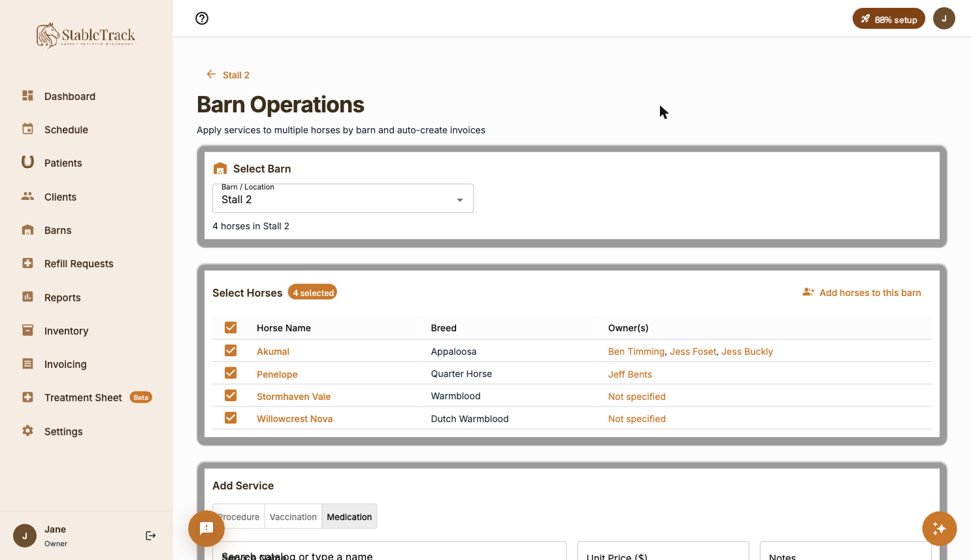Open the AI sparkle assistant button
The image size is (971, 560).
pos(940,529)
